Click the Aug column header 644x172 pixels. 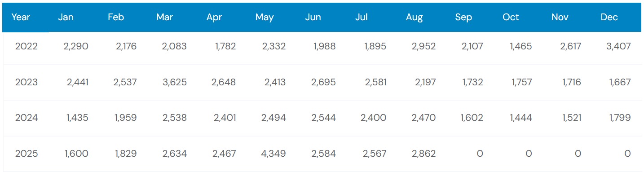pyautogui.click(x=414, y=18)
